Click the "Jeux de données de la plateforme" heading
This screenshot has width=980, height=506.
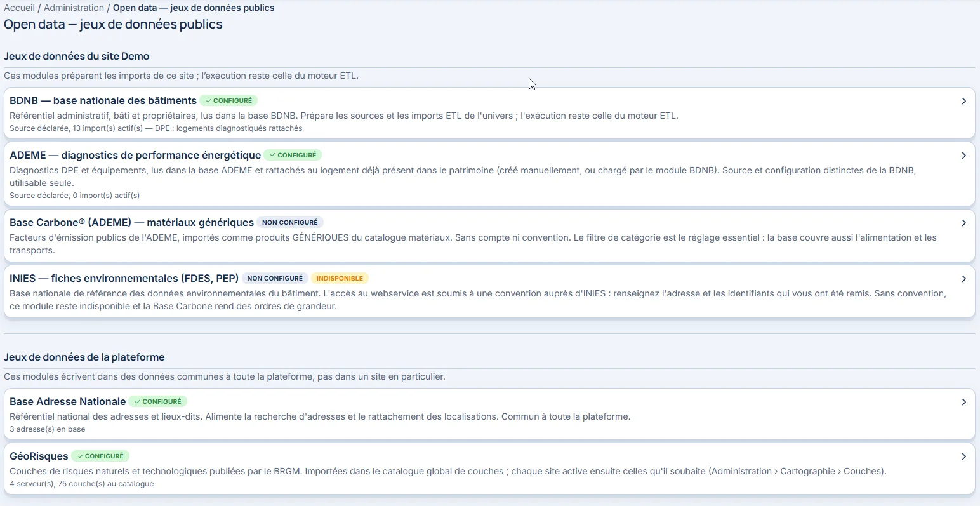pos(84,357)
